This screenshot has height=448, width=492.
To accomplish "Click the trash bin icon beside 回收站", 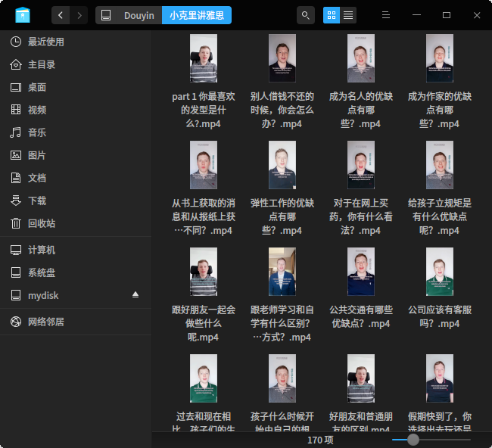I will coord(16,223).
